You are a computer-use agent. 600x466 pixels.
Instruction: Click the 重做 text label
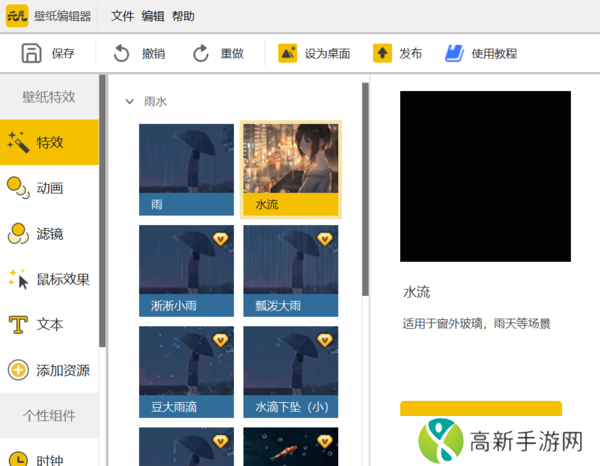232,54
